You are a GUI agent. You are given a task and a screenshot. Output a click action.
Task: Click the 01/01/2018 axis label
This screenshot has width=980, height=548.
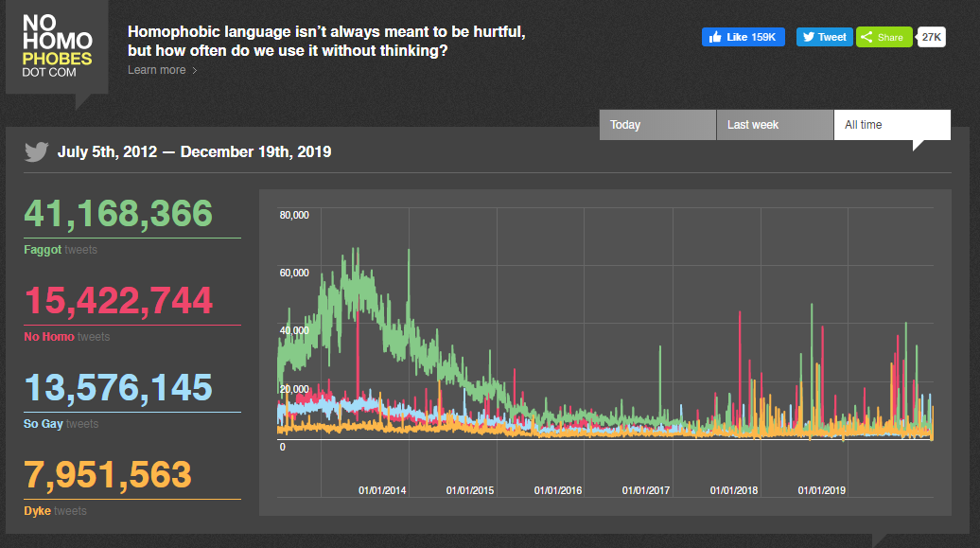pos(734,490)
